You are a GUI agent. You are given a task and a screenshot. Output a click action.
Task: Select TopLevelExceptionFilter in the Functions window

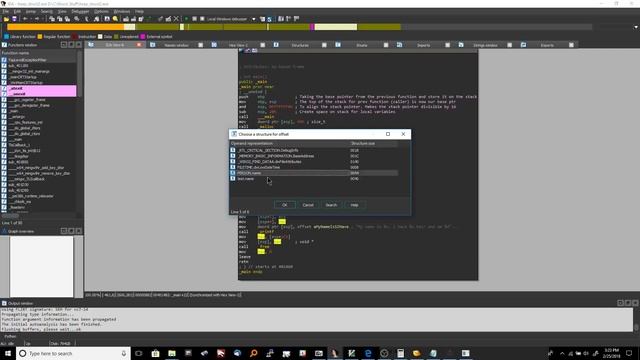[x=39, y=60]
